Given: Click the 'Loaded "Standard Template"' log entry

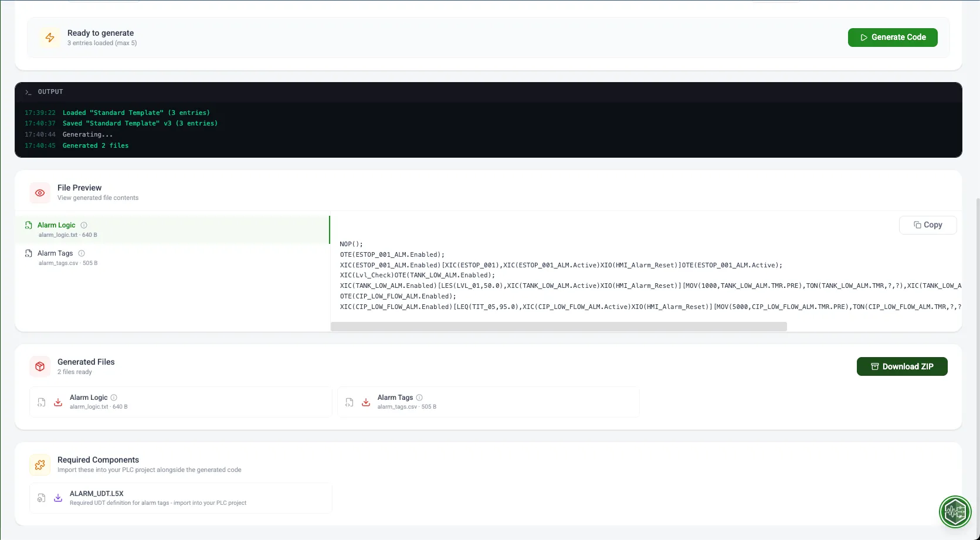Looking at the screenshot, I should [136, 113].
